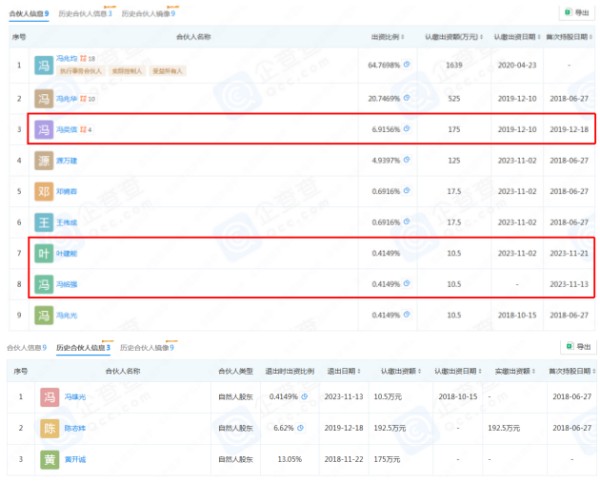Click the 2020-04-23 date cell
Image resolution: width=600 pixels, height=481 pixels.
pos(517,65)
